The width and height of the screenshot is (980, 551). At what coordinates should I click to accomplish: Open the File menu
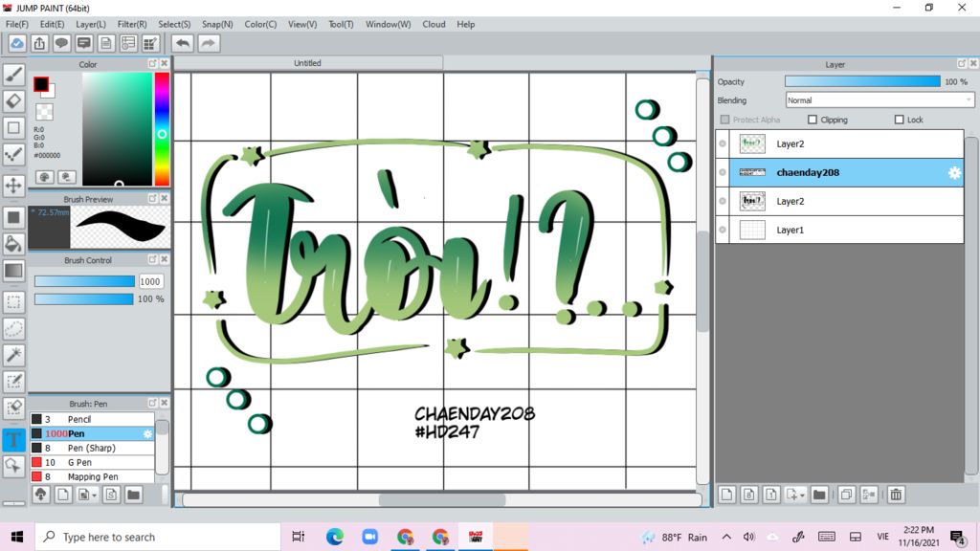[x=17, y=24]
